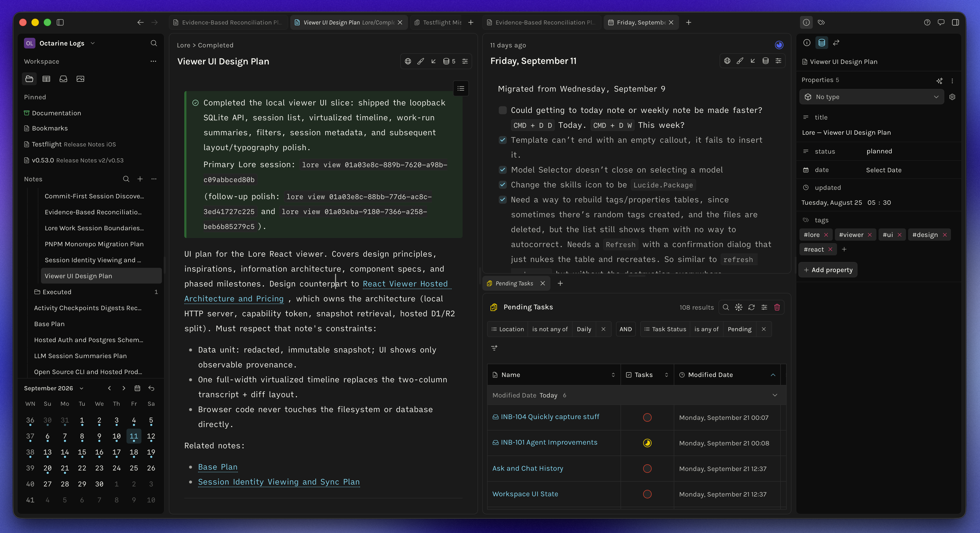Image resolution: width=980 pixels, height=533 pixels.
Task: Open 'INB-104 Quickly capture stuff' note
Action: click(x=549, y=417)
